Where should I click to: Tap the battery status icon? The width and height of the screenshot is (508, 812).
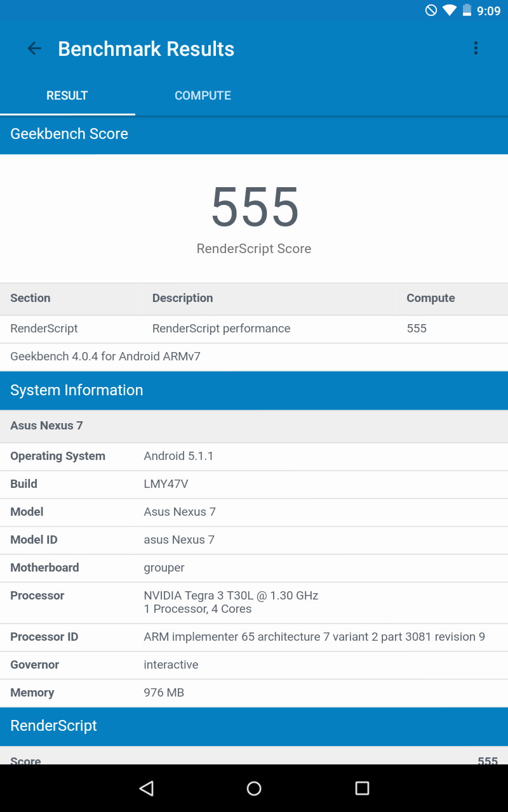(467, 10)
